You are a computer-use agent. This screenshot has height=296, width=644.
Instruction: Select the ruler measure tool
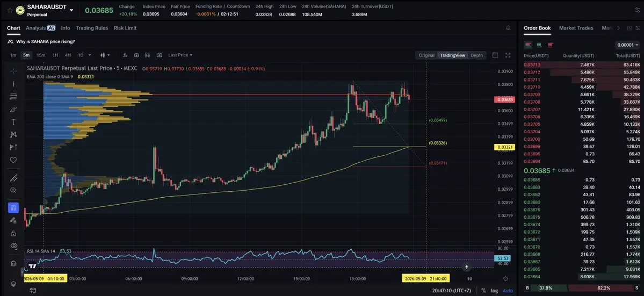(13, 178)
